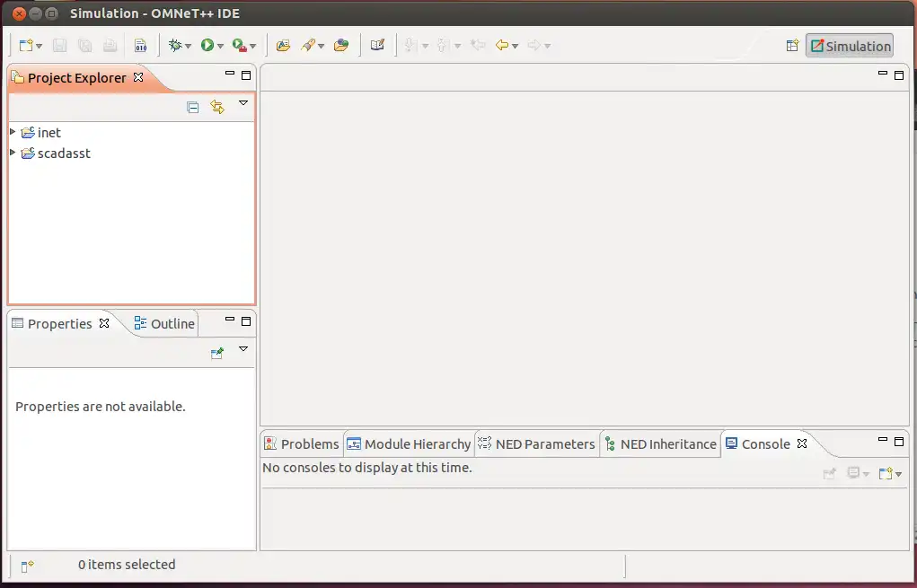The height and width of the screenshot is (588, 917).
Task: Click the Open Type folder icon
Action: coord(283,45)
